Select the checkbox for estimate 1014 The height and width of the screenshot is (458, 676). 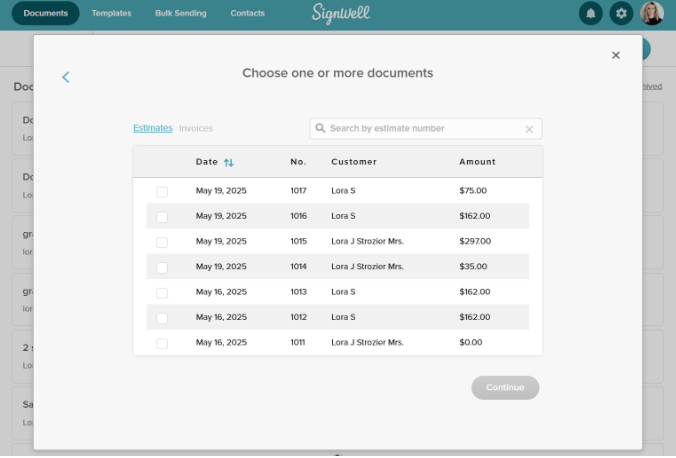(162, 267)
